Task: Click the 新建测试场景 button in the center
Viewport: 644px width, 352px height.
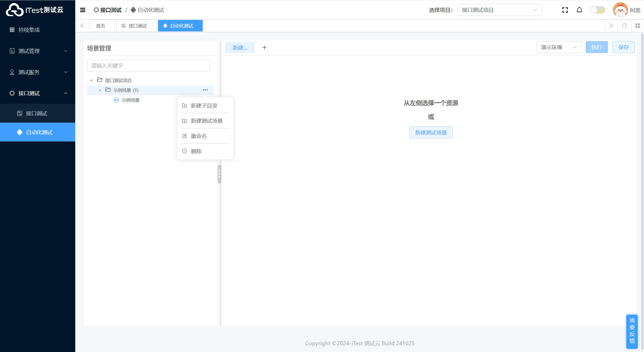Action: click(x=431, y=133)
